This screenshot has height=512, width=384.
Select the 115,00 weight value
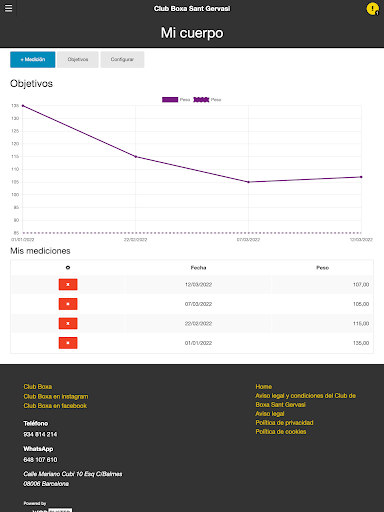(x=361, y=323)
